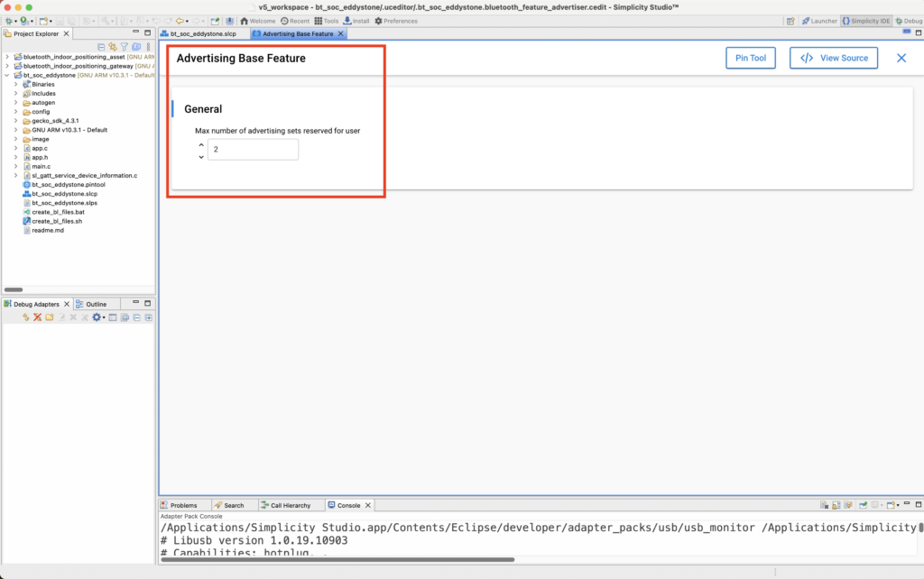This screenshot has width=924, height=579.
Task: Increase max advertising sets with up arrow
Action: 200,144
